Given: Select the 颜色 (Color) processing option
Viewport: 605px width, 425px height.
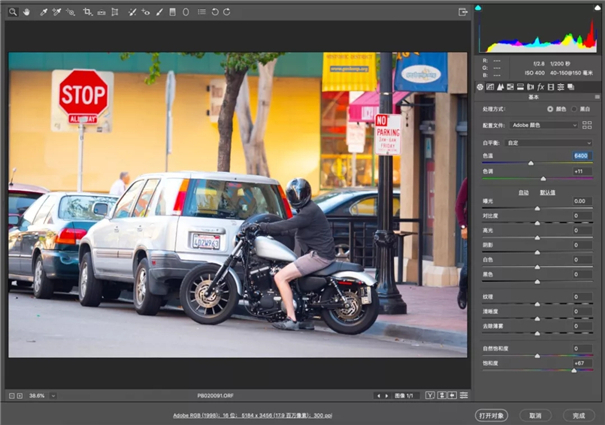Looking at the screenshot, I should click(549, 108).
